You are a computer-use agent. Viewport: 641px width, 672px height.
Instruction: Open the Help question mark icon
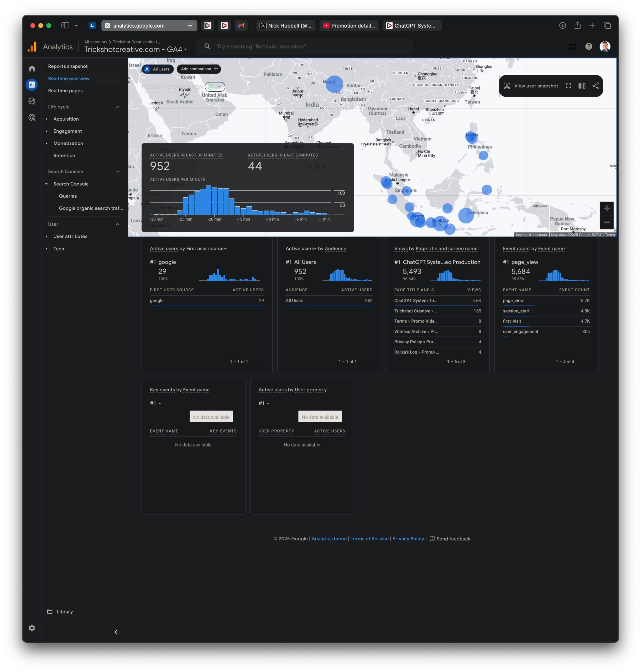click(x=588, y=46)
